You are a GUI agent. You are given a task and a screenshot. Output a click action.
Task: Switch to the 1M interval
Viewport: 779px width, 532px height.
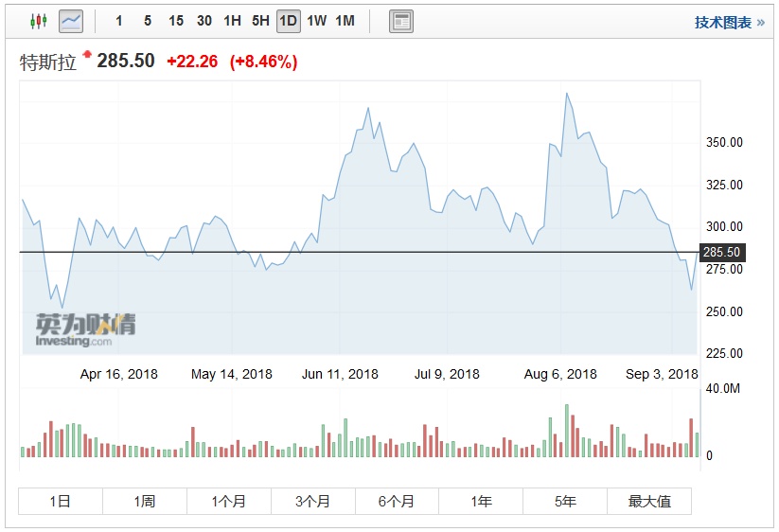(345, 21)
